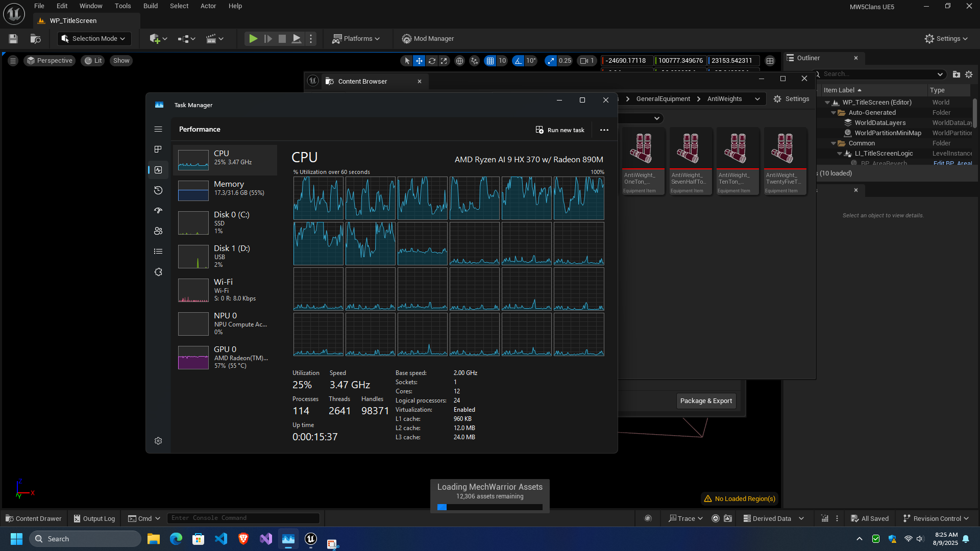Select GPU 0 in Task Manager performance list
Viewport: 980px width, 551px height.
(x=225, y=357)
